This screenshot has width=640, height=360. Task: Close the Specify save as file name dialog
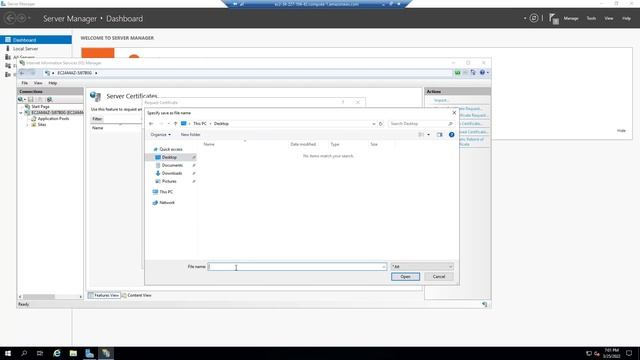(454, 113)
